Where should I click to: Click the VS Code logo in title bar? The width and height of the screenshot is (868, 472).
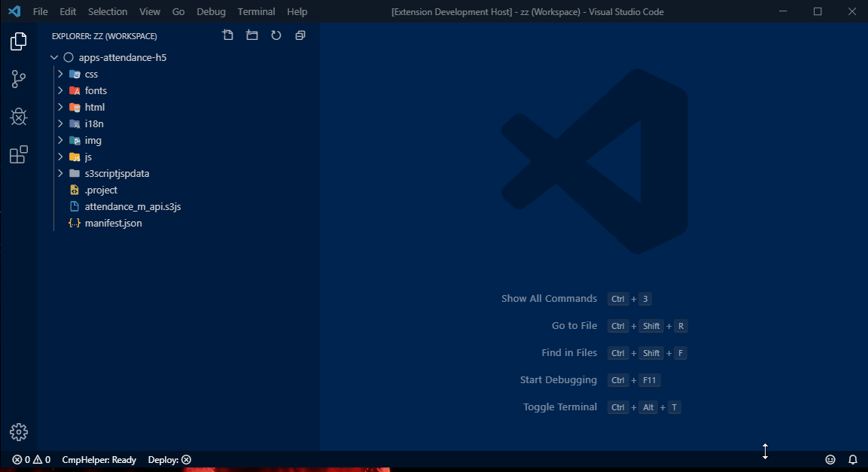coord(14,11)
